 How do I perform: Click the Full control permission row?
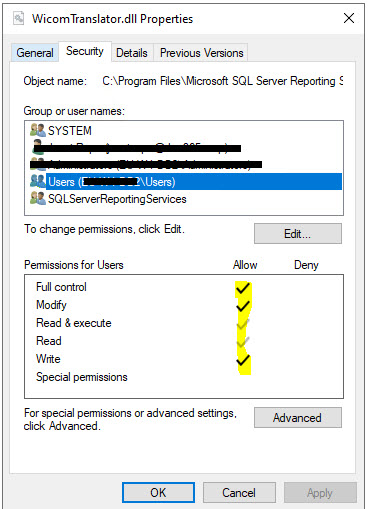[184, 287]
